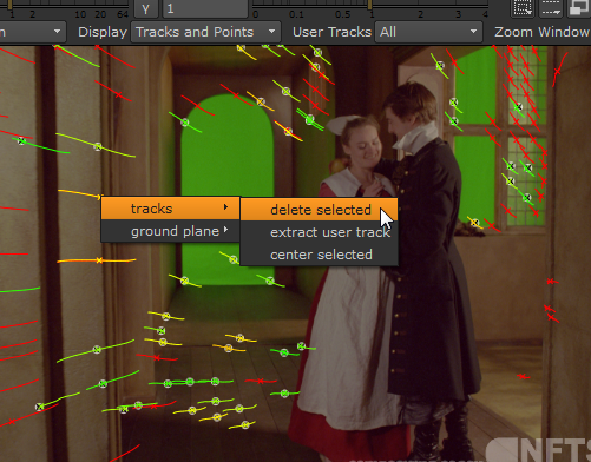This screenshot has width=591, height=462.
Task: Open the User Tracks All dropdown
Action: point(428,32)
